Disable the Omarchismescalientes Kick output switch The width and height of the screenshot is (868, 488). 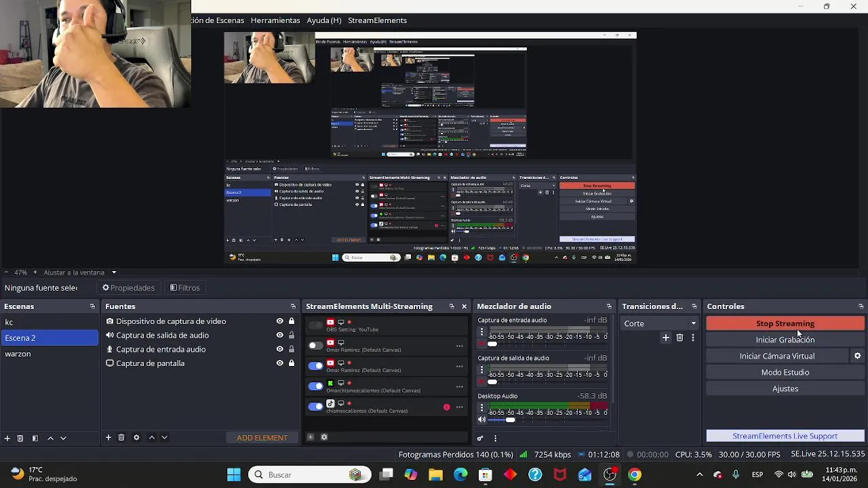315,386
